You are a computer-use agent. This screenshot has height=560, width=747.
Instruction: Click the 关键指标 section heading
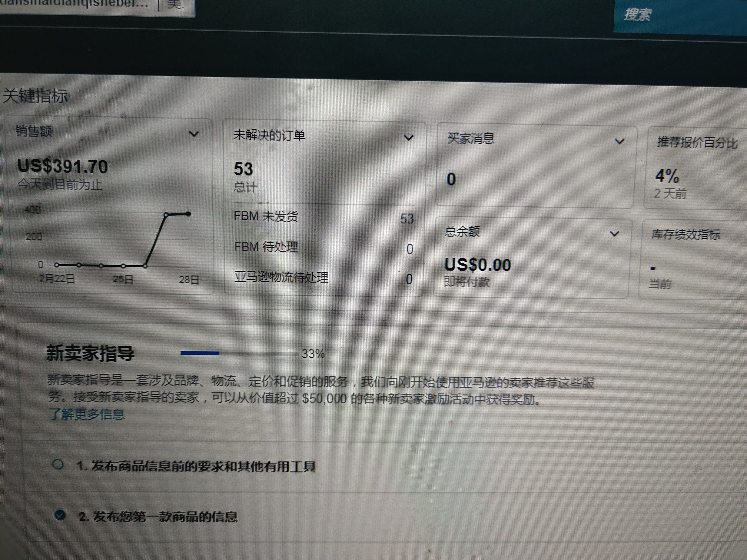[x=35, y=96]
